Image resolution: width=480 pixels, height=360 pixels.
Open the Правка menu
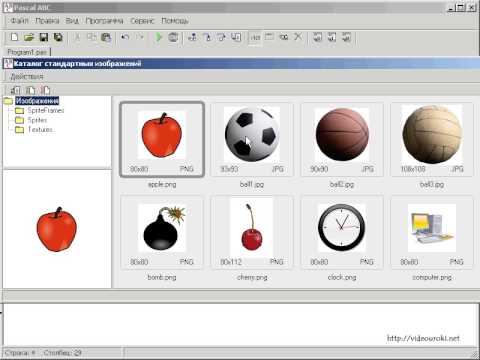[47, 21]
